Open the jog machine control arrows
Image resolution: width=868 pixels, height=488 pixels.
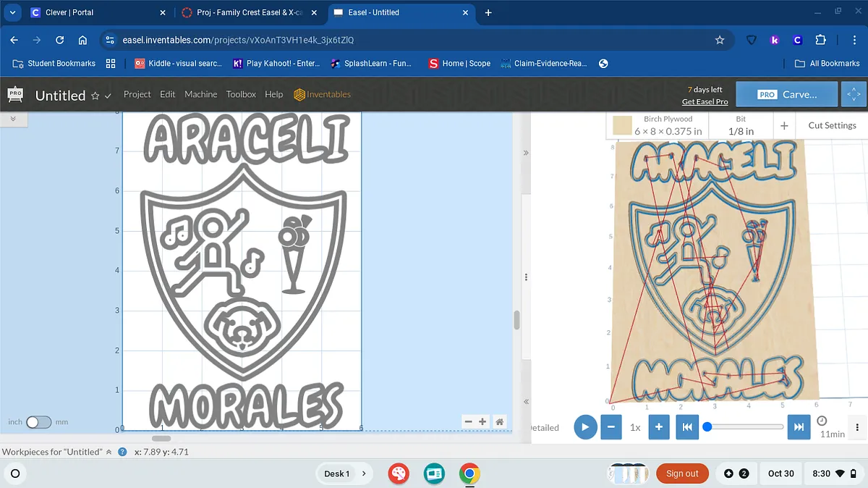click(x=854, y=94)
